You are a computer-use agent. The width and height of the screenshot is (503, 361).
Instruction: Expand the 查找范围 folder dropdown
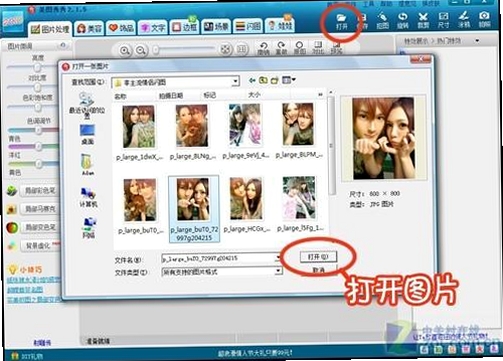pos(235,82)
